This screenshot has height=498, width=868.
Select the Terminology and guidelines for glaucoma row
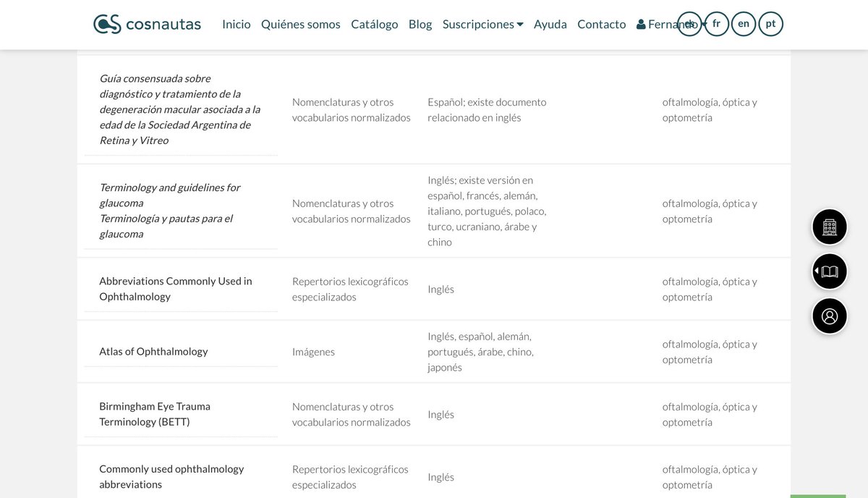click(169, 210)
